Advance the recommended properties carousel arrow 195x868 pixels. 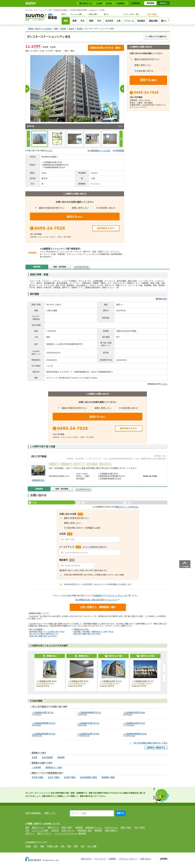[x=164, y=673]
